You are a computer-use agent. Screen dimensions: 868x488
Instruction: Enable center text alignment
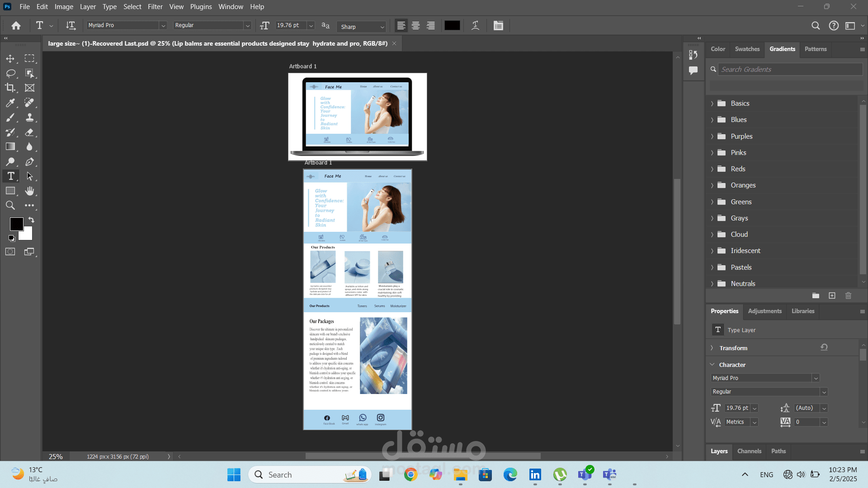point(415,26)
